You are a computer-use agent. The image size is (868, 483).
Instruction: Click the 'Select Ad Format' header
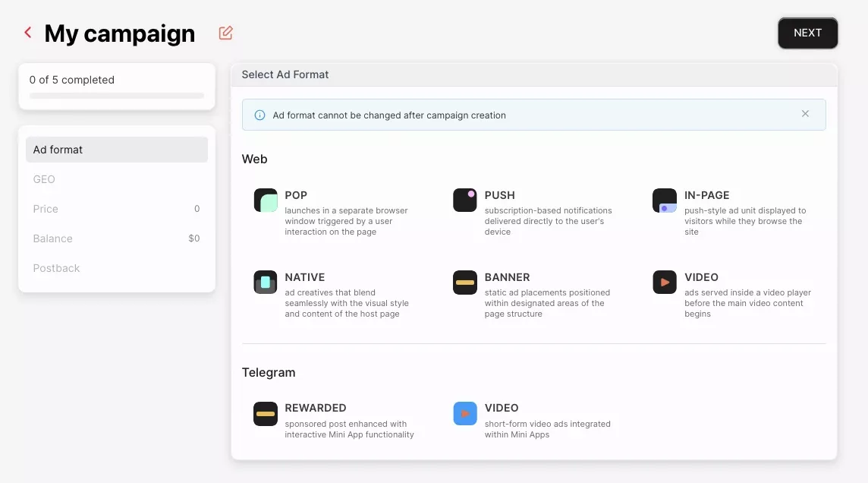(x=285, y=74)
